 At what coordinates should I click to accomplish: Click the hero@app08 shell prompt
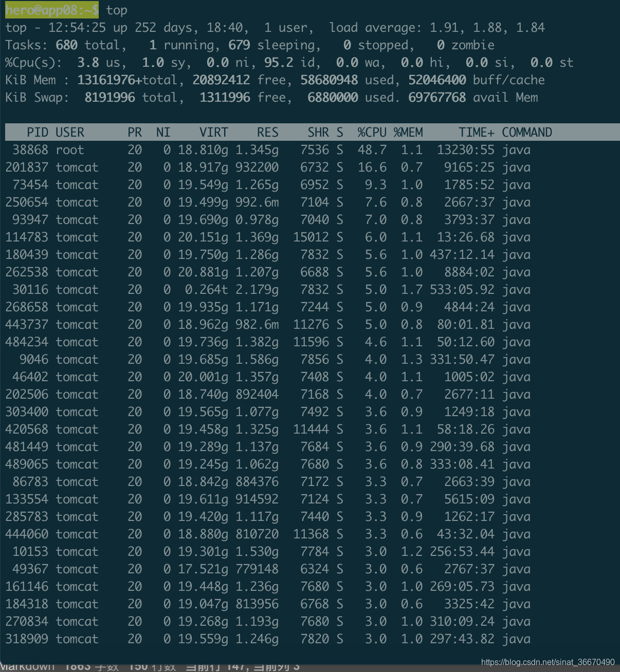[52, 10]
